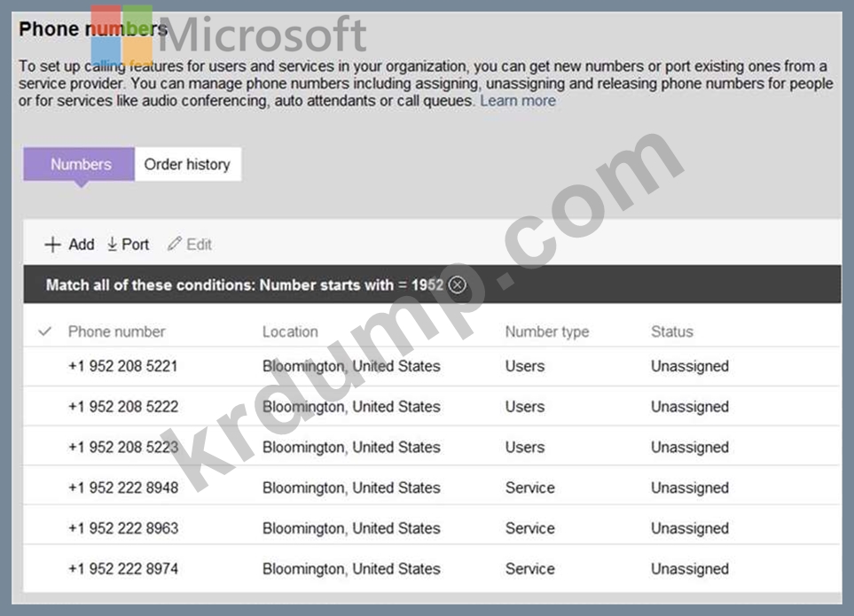Toggle the select-all checkmark in header
Viewport: 854px width, 616px height.
[x=46, y=331]
